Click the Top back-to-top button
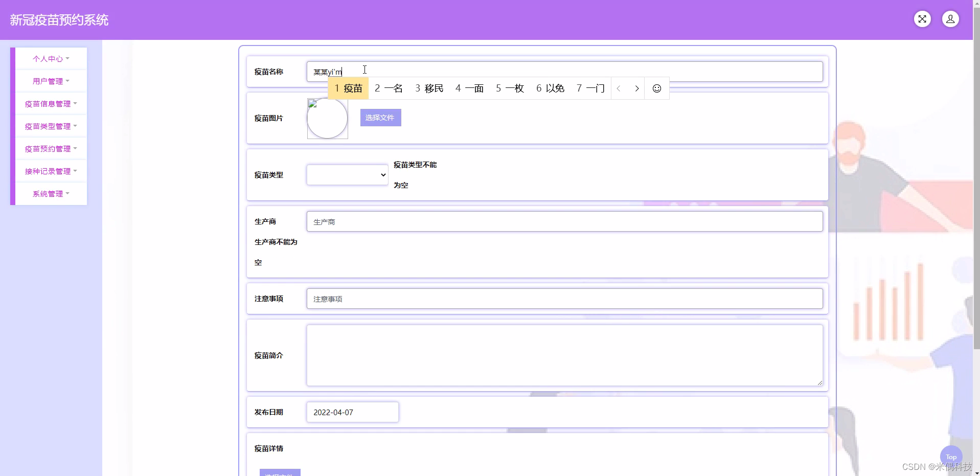 (951, 457)
